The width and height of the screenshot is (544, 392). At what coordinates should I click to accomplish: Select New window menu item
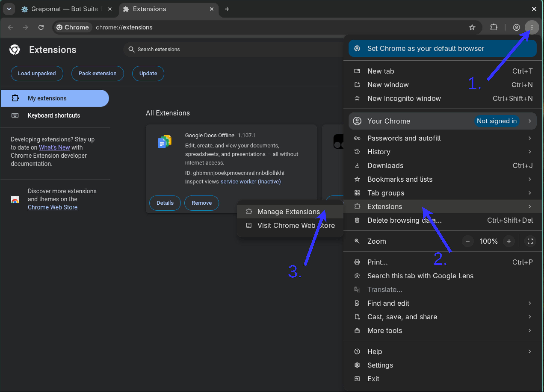(x=442, y=85)
